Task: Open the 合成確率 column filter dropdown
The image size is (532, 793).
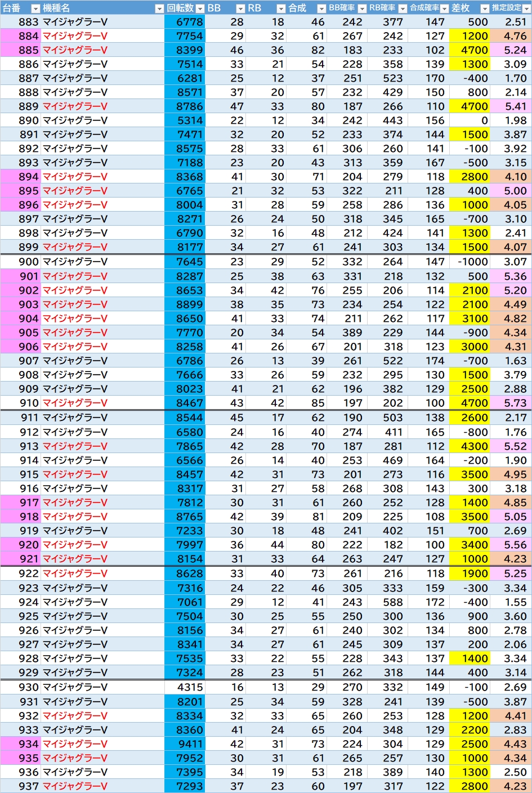Action: pyautogui.click(x=444, y=8)
